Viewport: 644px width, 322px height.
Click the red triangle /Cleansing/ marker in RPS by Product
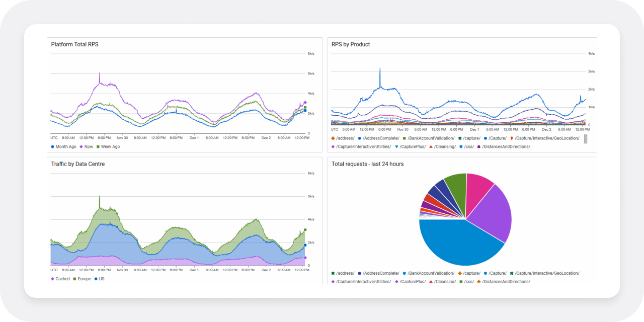[x=431, y=147]
